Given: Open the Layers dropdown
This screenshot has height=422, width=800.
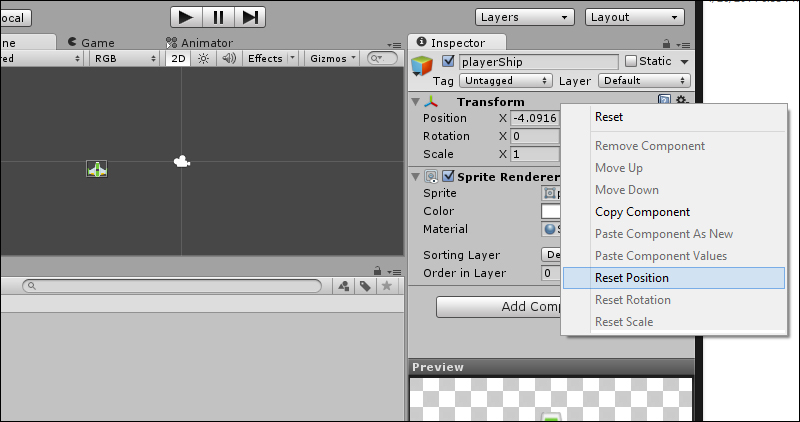Looking at the screenshot, I should (525, 17).
